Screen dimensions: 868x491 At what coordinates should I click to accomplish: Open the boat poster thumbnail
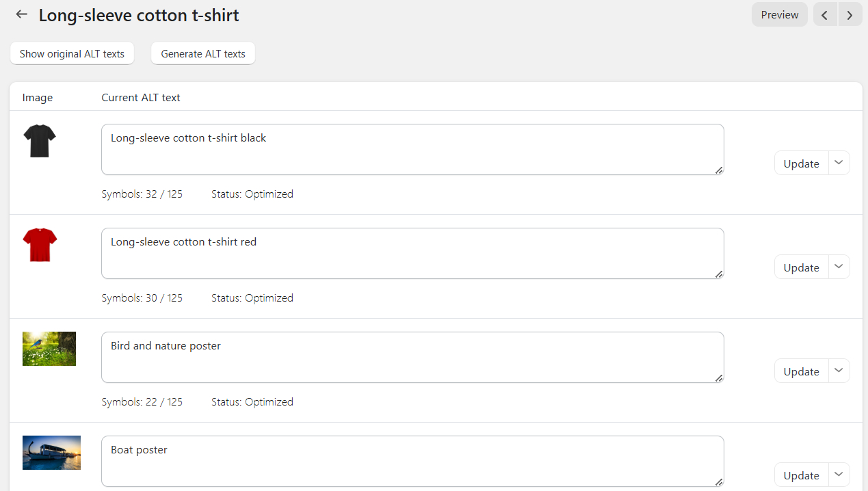51,453
